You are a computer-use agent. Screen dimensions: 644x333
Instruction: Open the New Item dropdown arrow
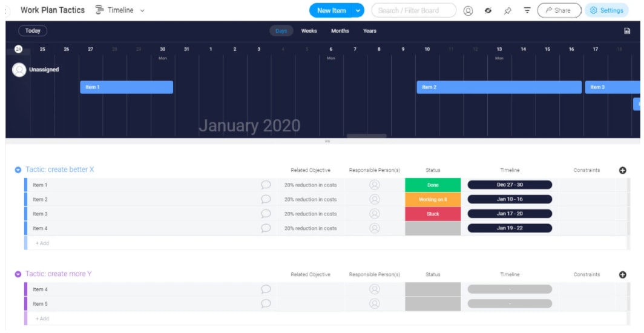[x=358, y=11]
